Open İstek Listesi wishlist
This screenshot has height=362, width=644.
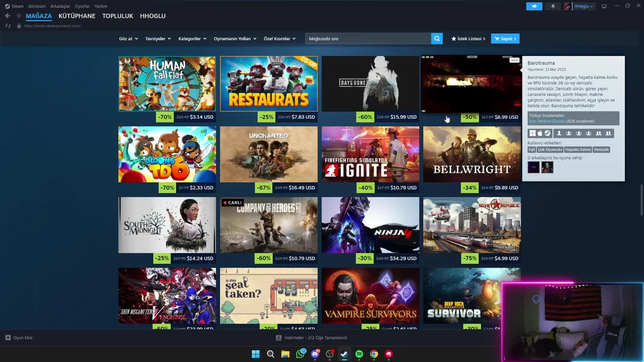(x=468, y=39)
